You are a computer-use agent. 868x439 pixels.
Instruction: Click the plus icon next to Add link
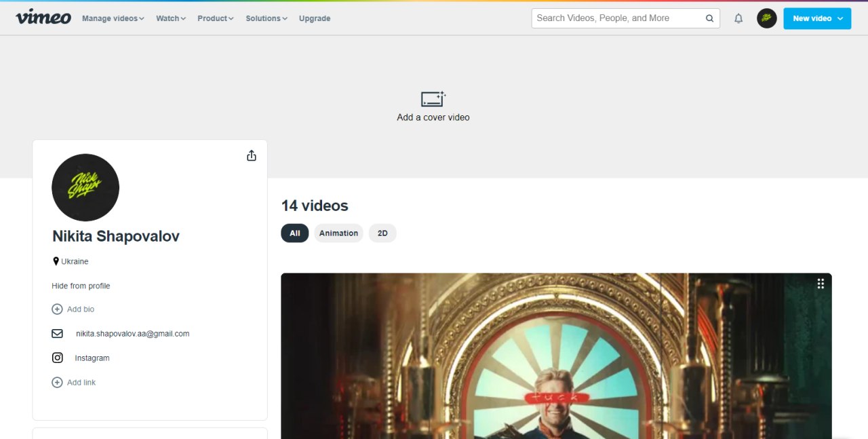57,383
